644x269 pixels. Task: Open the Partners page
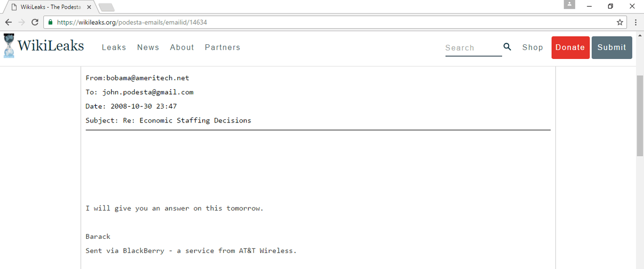pyautogui.click(x=222, y=47)
